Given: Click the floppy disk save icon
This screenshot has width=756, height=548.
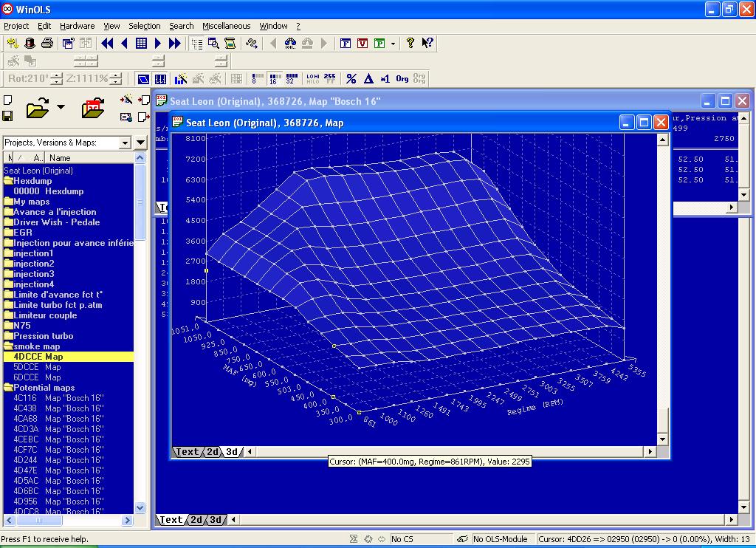Looking at the screenshot, I should (x=7, y=116).
